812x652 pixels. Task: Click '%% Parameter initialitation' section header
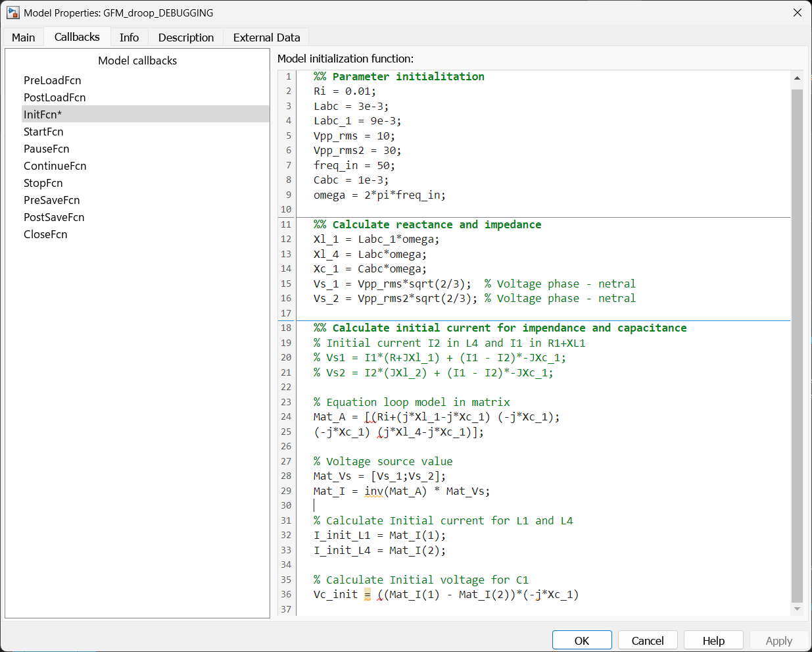click(398, 76)
